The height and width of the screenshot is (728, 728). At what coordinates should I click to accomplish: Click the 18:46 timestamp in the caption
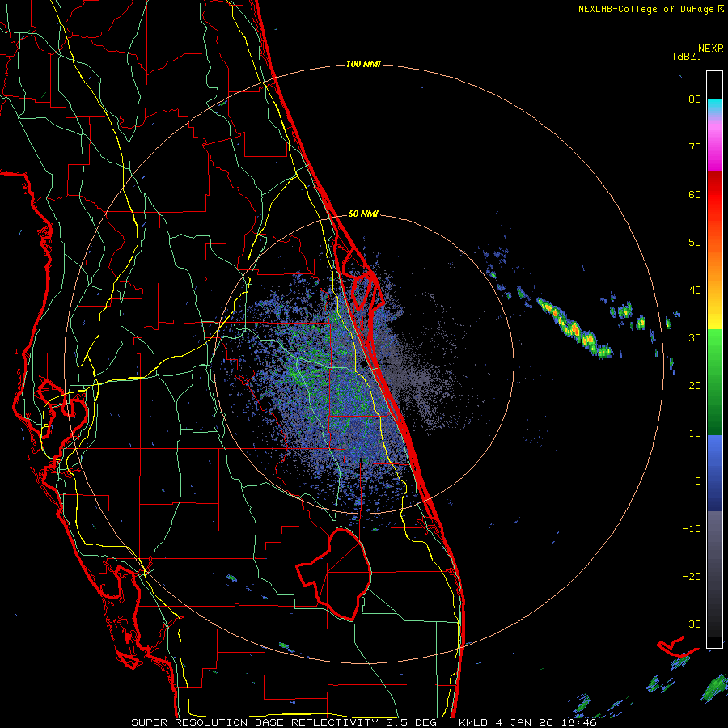coord(581,722)
